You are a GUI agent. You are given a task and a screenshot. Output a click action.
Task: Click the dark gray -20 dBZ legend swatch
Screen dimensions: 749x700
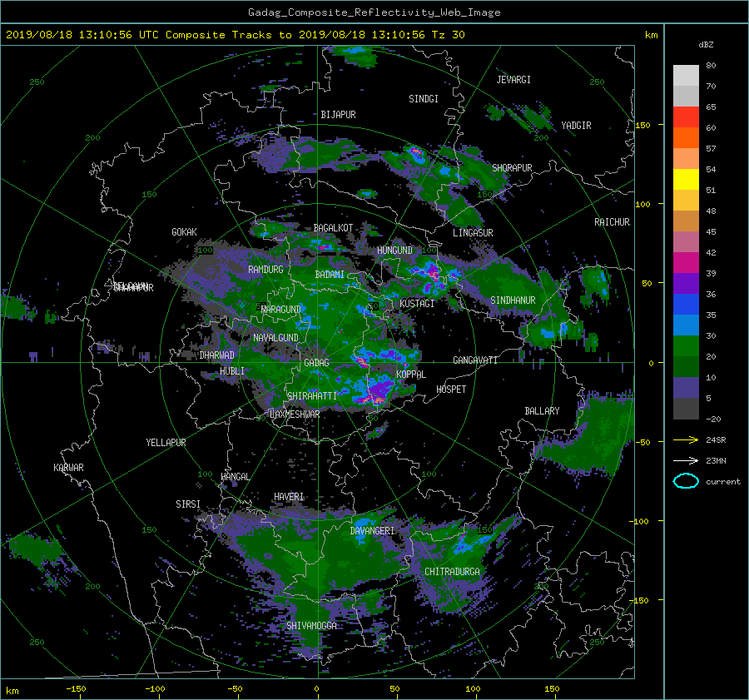(686, 409)
